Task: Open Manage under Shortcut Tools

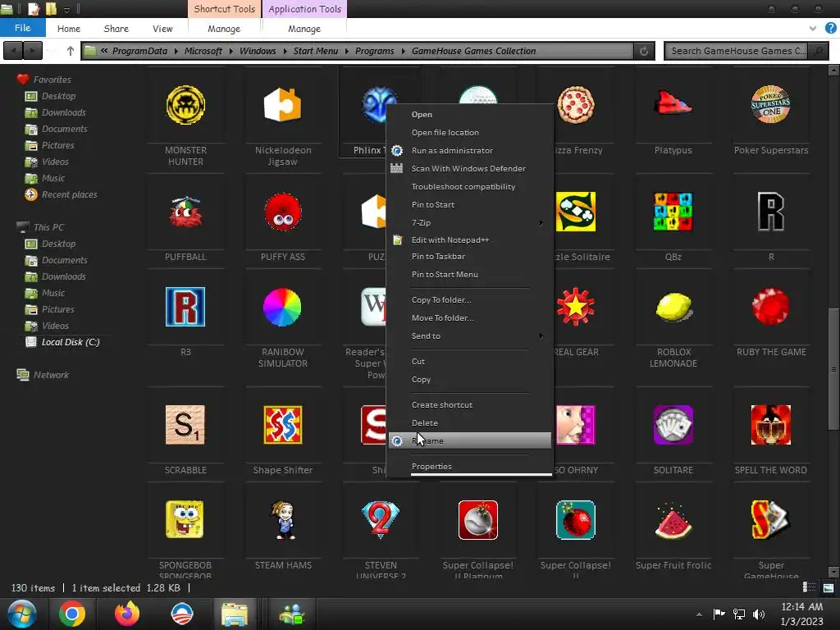Action: pos(224,29)
